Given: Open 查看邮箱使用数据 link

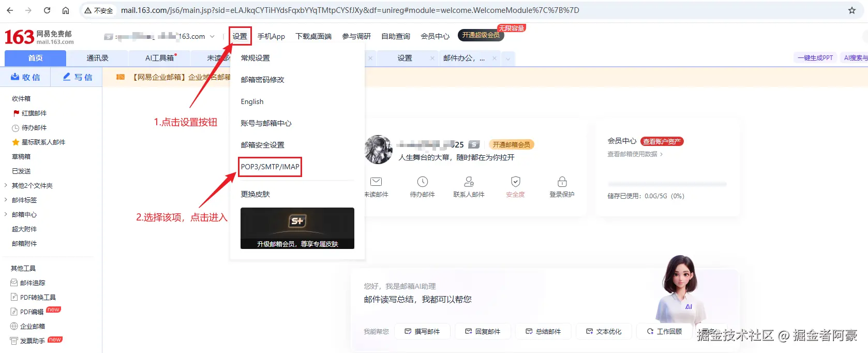Looking at the screenshot, I should 635,154.
